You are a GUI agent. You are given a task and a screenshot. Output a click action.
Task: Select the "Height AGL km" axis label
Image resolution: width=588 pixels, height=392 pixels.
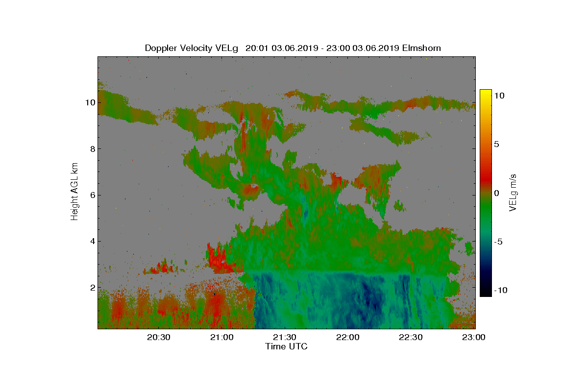pos(74,192)
